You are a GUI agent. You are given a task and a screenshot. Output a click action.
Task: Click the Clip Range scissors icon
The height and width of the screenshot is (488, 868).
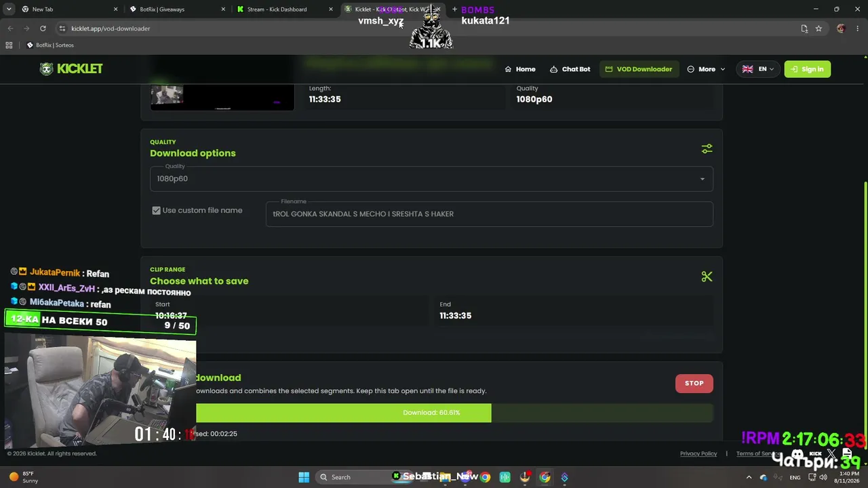tap(707, 277)
